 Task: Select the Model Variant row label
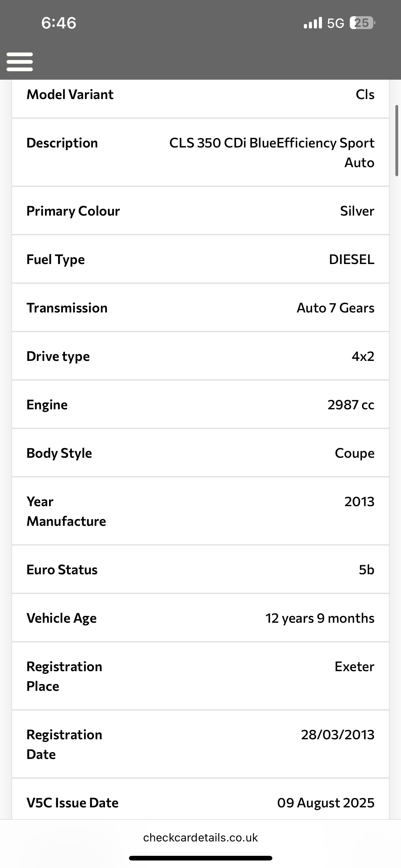click(x=70, y=95)
